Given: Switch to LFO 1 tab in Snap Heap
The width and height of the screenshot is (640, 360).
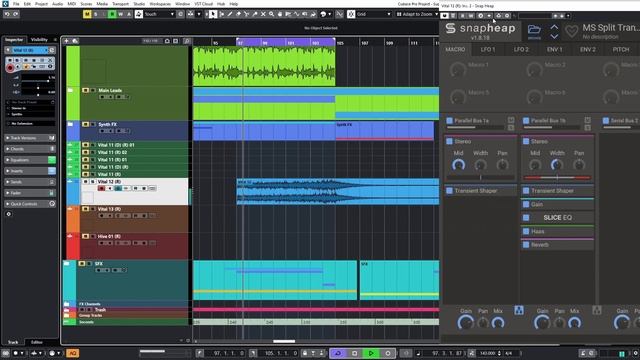Looking at the screenshot, I should click(488, 49).
